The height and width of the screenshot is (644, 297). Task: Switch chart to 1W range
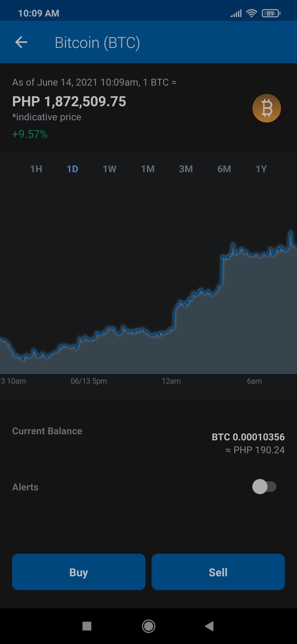[110, 169]
